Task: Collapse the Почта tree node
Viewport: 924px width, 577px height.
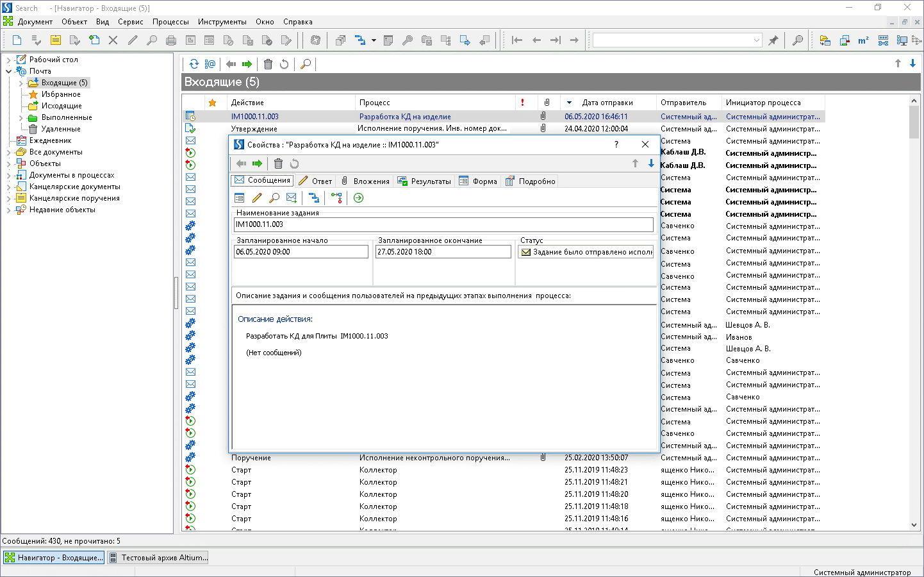Action: [x=8, y=71]
